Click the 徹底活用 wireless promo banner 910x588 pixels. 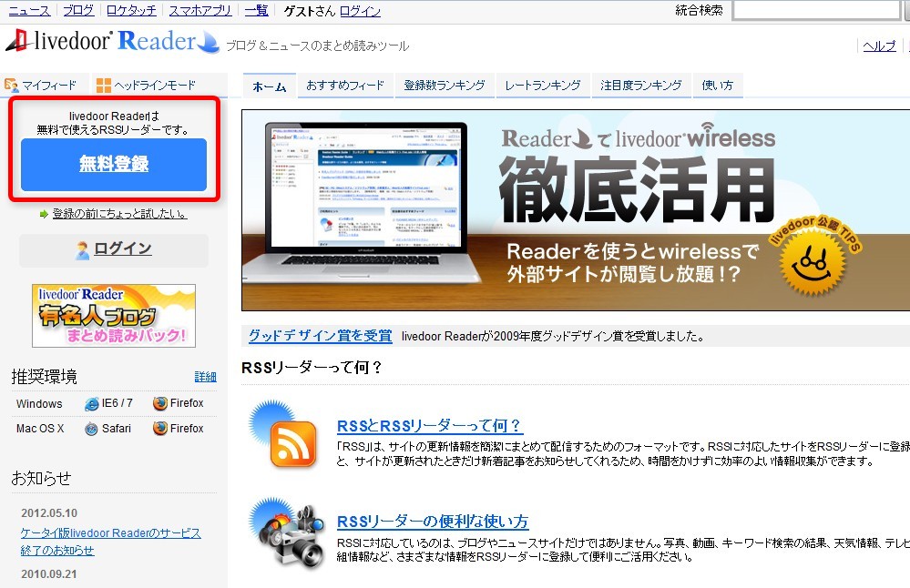point(575,210)
